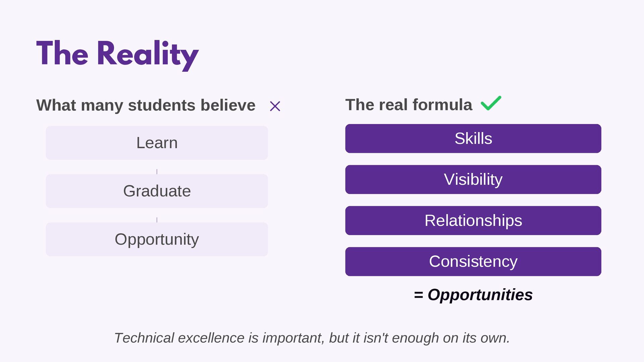This screenshot has height=362, width=644.
Task: Click the Visibility purple bar
Action: click(x=473, y=179)
